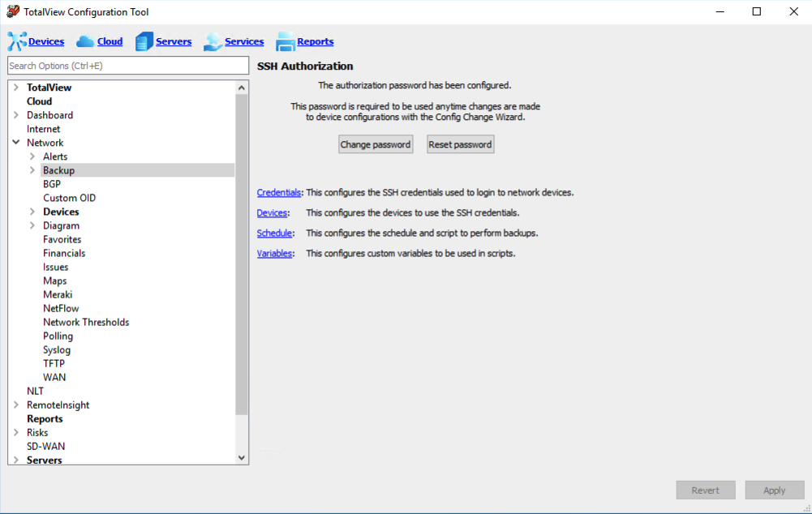Expand the Devices node under Network

point(32,212)
